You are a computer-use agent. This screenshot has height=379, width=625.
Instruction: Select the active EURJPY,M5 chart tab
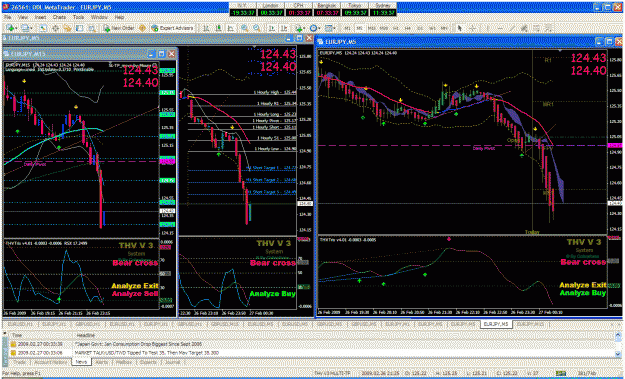tap(496, 324)
